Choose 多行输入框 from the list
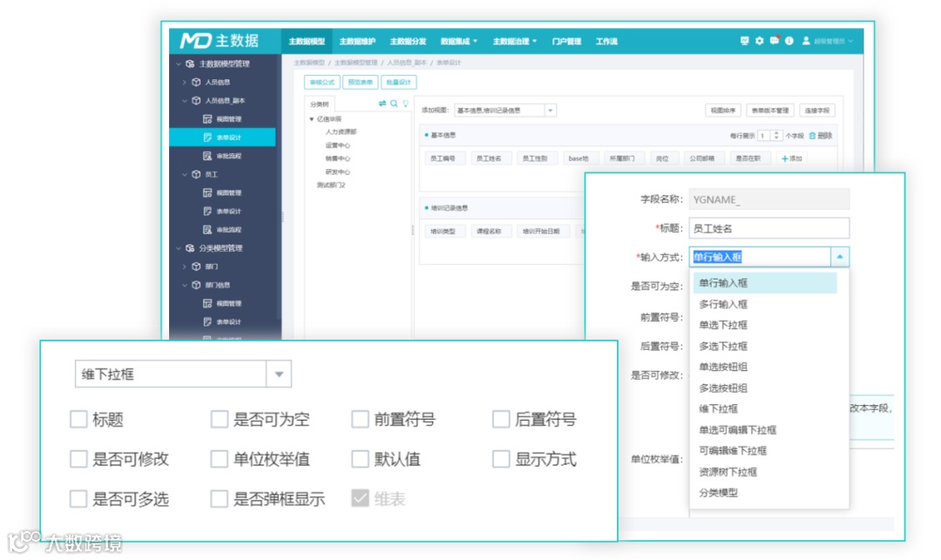 [x=765, y=304]
